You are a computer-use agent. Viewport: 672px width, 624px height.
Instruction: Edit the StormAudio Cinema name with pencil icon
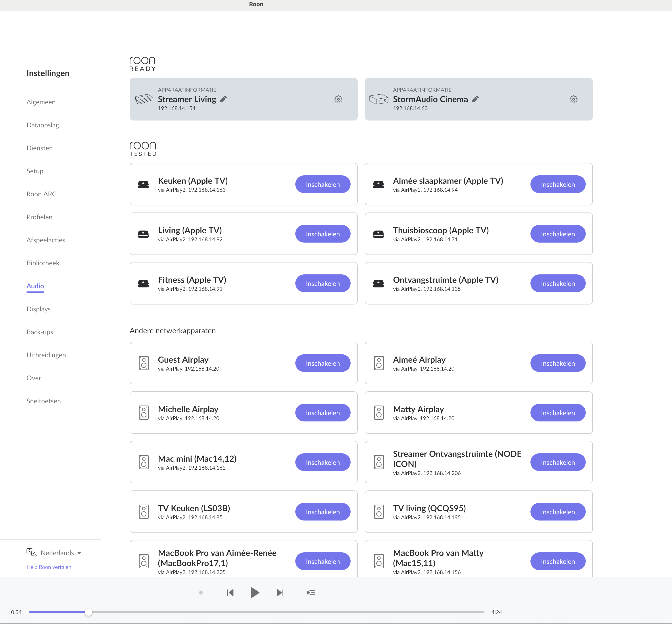pyautogui.click(x=475, y=99)
